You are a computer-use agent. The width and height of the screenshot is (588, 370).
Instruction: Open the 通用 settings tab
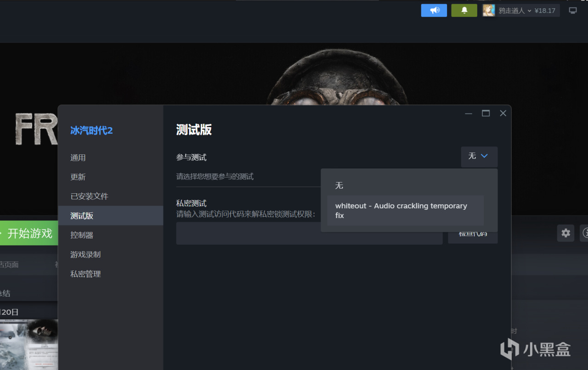(x=111, y=157)
